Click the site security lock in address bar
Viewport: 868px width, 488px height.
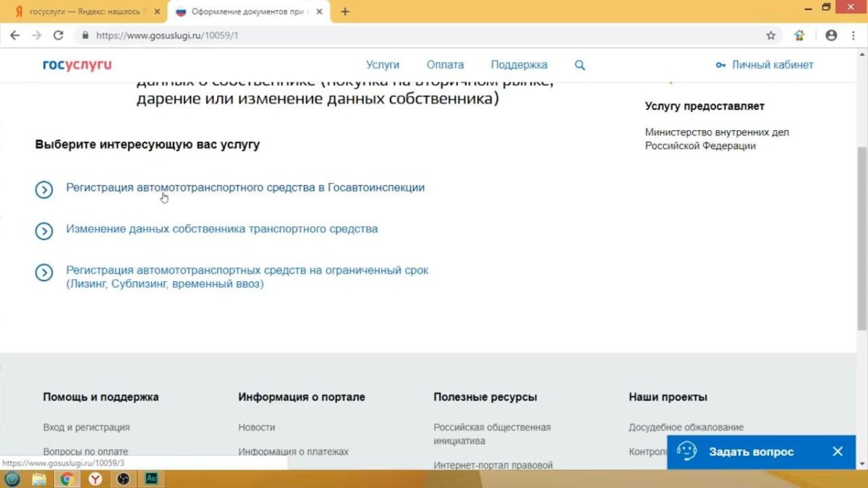coord(86,34)
